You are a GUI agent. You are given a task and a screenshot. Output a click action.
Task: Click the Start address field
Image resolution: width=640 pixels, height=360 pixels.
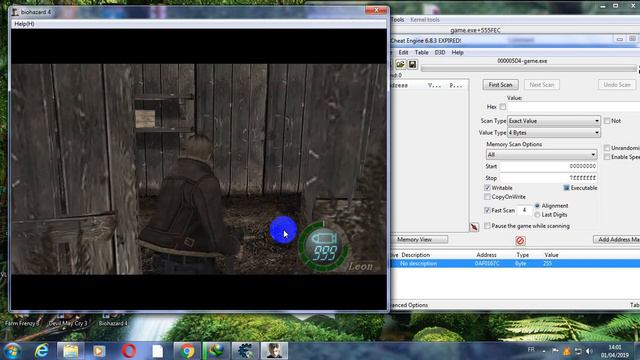click(549, 166)
